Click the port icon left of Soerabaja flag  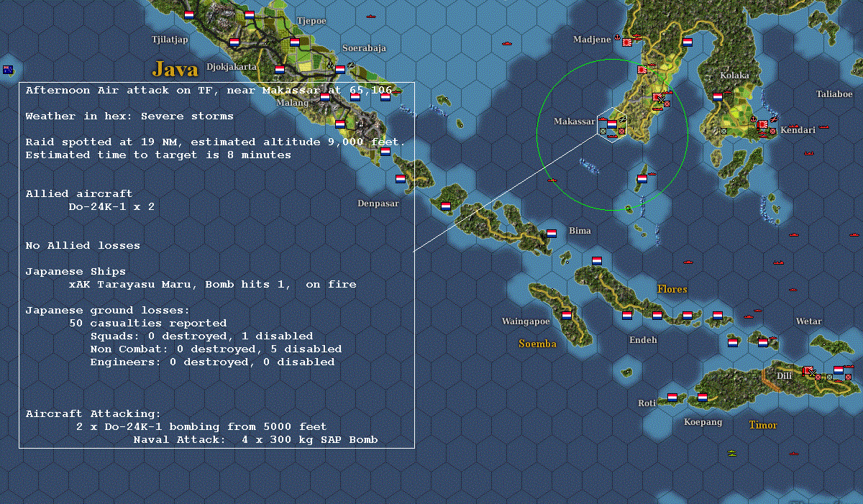(332, 65)
